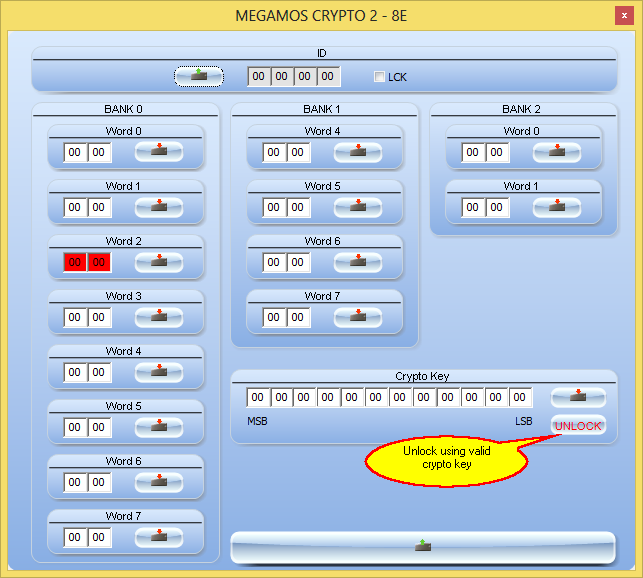Write Bank 1 Word 6 to transponder
Image resolution: width=643 pixels, height=578 pixels.
pyautogui.click(x=358, y=262)
